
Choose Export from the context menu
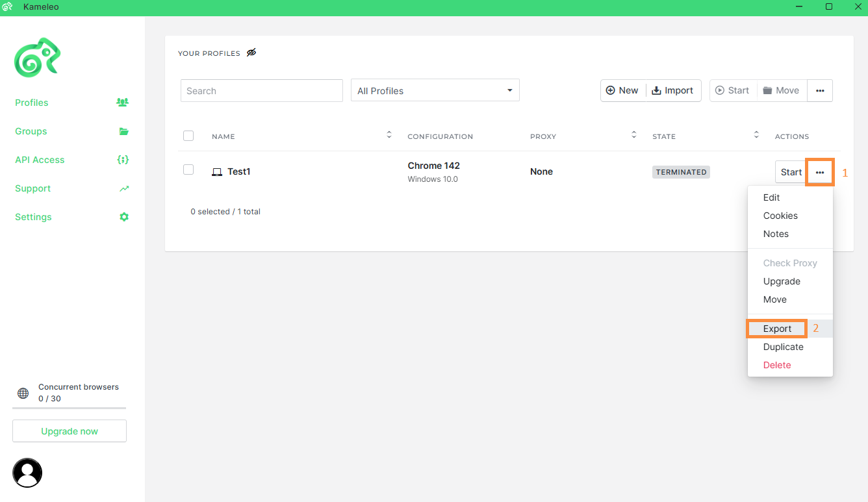tap(790, 329)
